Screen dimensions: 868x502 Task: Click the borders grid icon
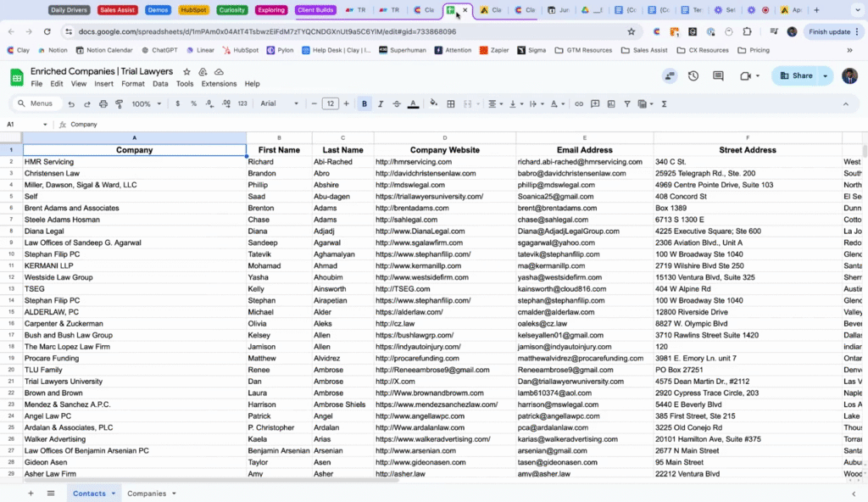[x=450, y=103]
